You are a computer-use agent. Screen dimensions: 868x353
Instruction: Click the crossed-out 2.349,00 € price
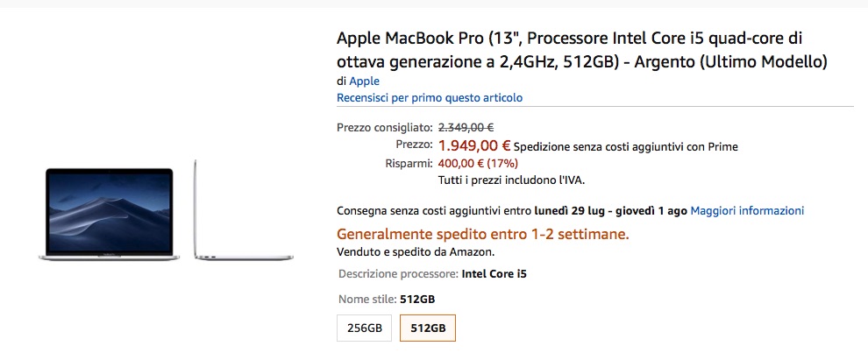click(467, 127)
